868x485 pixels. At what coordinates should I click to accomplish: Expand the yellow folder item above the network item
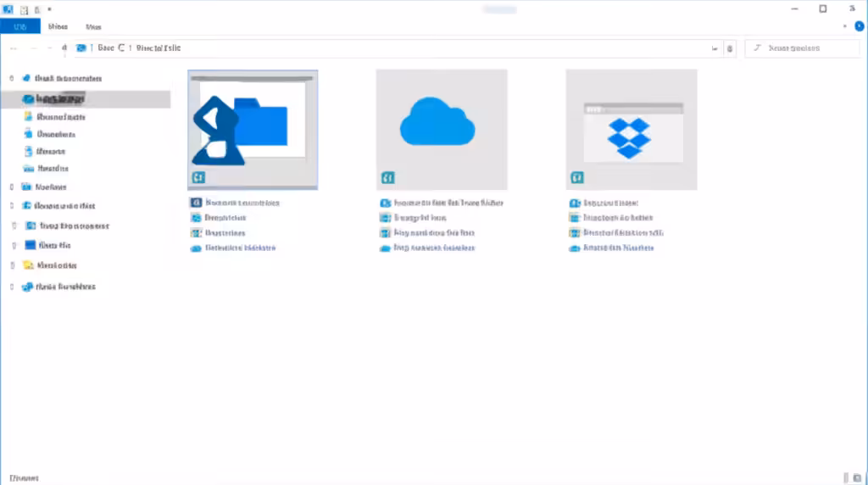12,265
